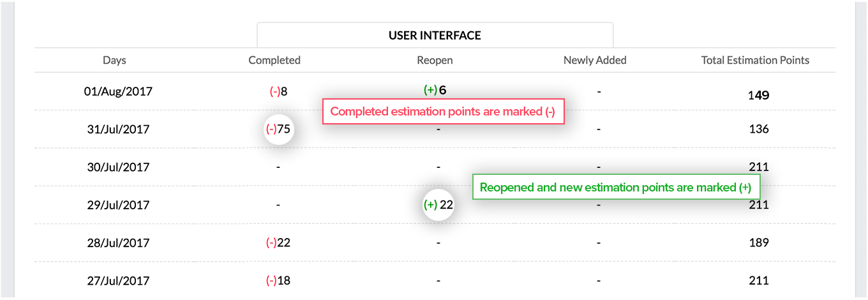Click the (-)8 completed value
Image resolution: width=868 pixels, height=300 pixels.
(x=278, y=91)
